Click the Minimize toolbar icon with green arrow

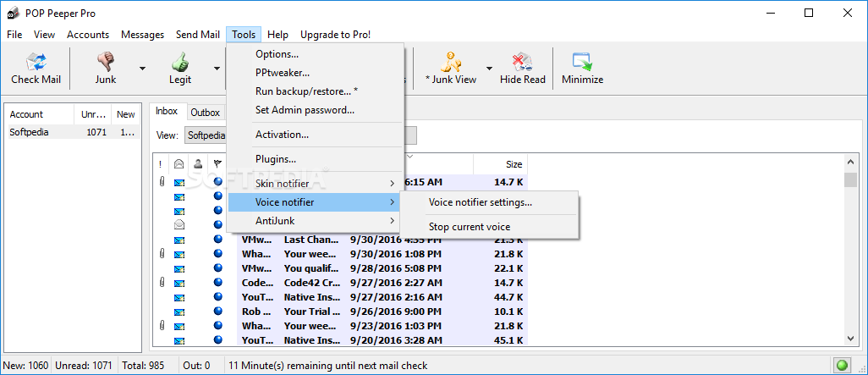[x=582, y=62]
